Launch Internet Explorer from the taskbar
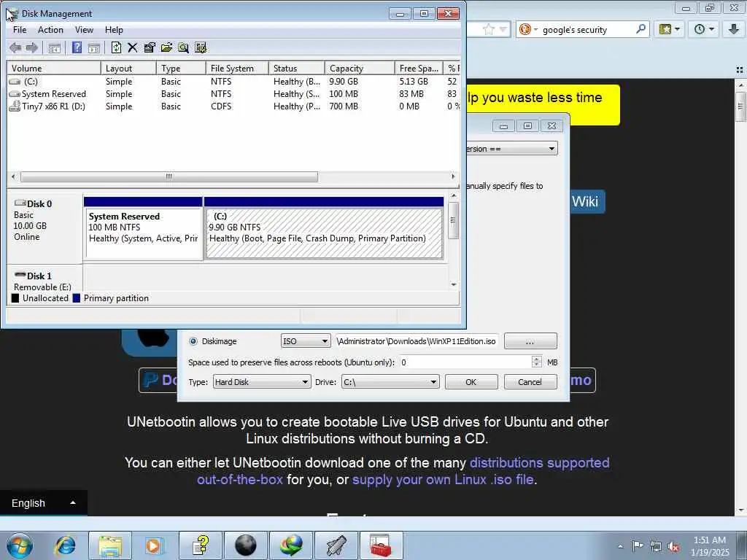Image resolution: width=747 pixels, height=560 pixels. (x=65, y=545)
